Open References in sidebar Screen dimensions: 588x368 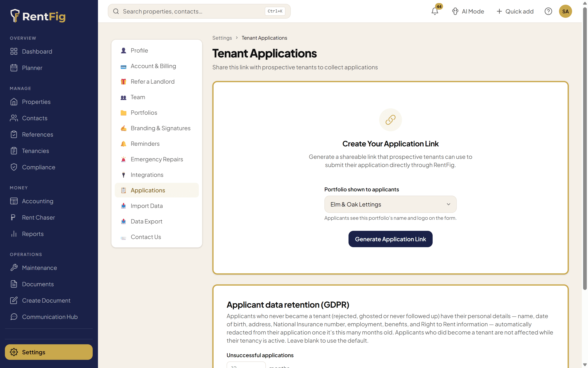(49, 134)
